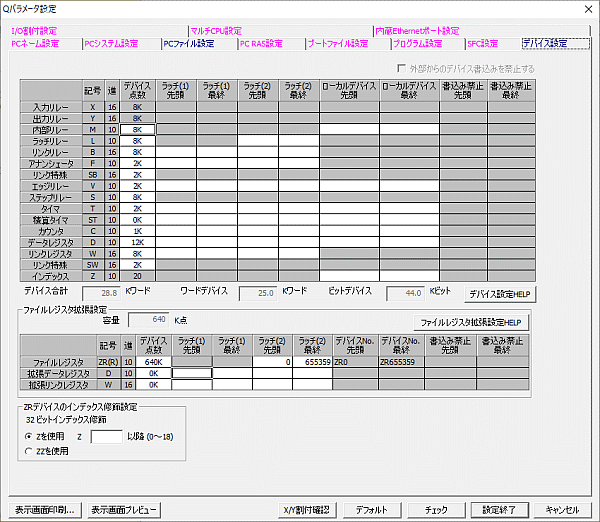Open ファイルレジスタ拡張設定HELP
This screenshot has height=522, width=600.
tap(471, 322)
